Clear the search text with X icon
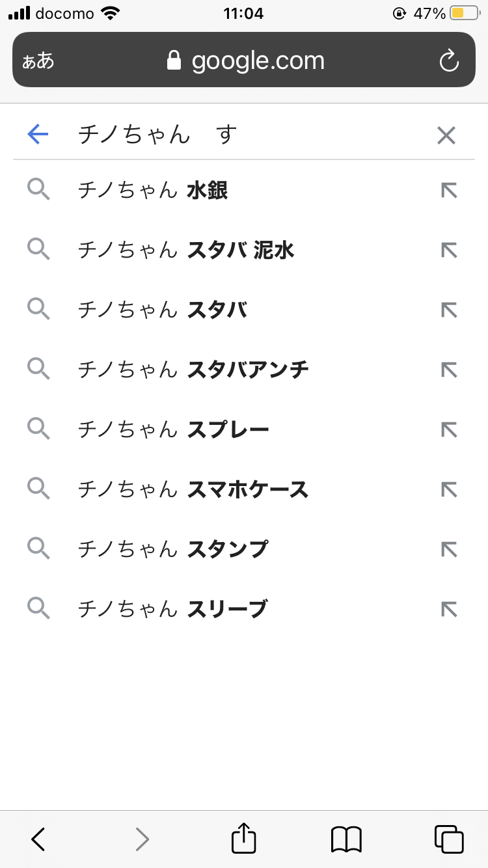The width and height of the screenshot is (488, 868). [x=446, y=135]
